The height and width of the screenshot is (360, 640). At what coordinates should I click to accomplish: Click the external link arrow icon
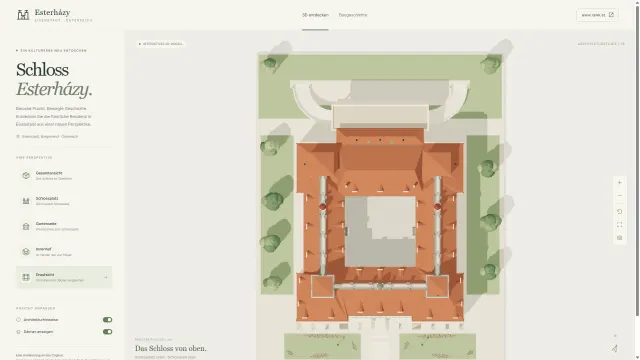pyautogui.click(x=611, y=15)
